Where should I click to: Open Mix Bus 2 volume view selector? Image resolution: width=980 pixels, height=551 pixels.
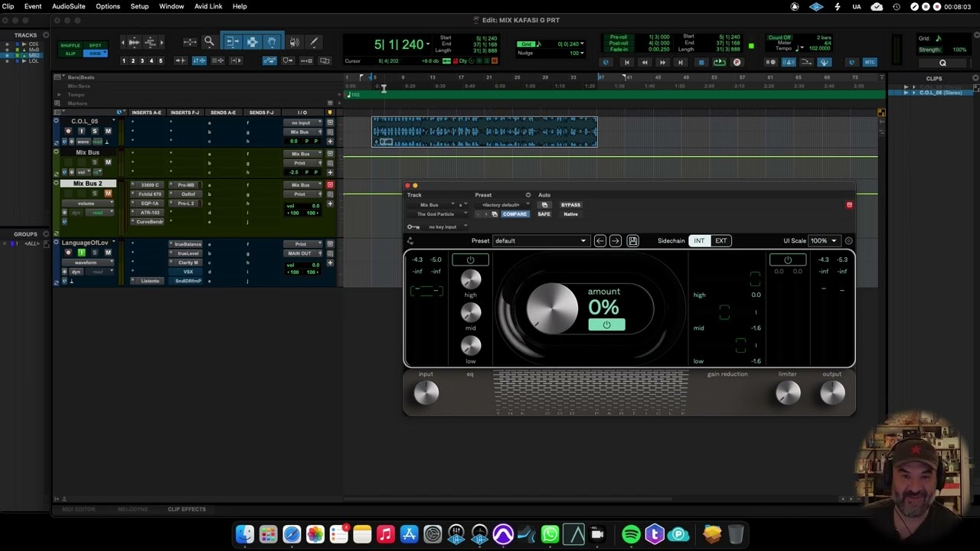click(x=89, y=204)
